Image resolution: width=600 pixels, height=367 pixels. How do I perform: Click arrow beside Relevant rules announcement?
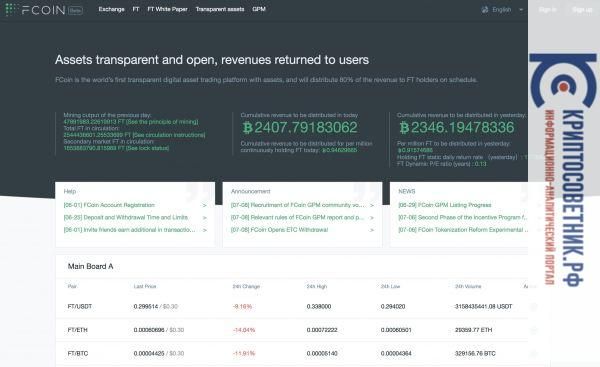coord(372,218)
